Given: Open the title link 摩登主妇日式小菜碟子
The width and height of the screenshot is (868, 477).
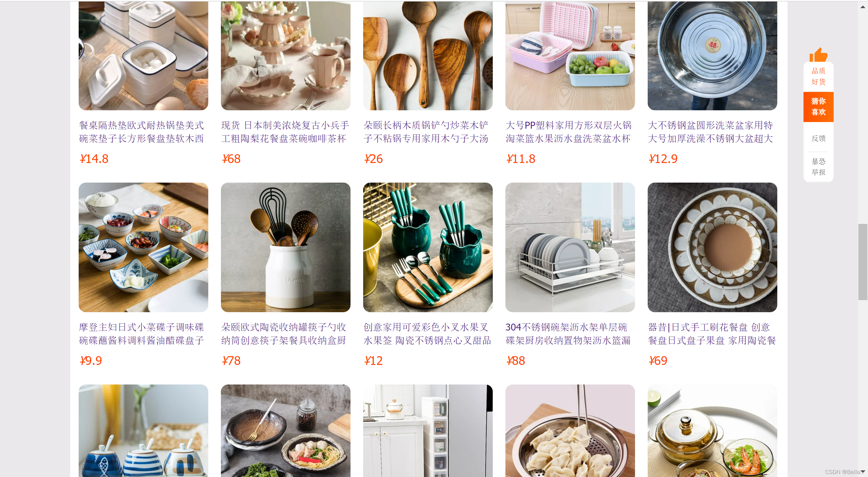Looking at the screenshot, I should point(142,334).
